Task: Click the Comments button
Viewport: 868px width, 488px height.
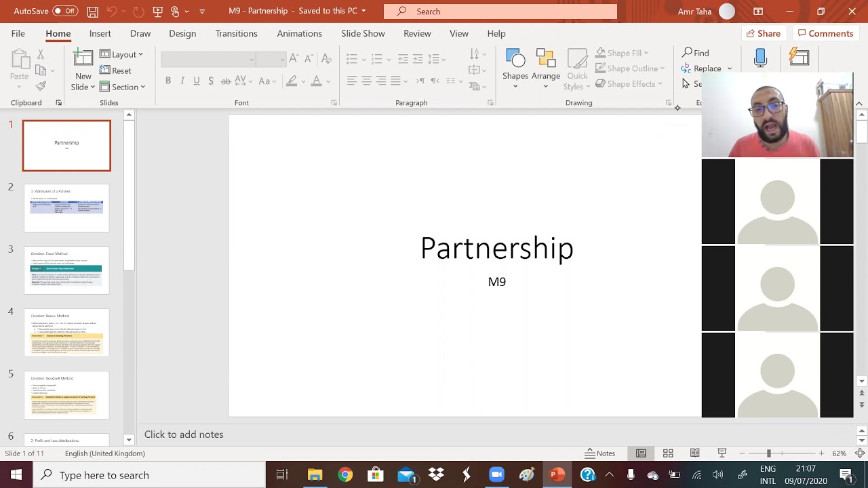Action: (x=825, y=33)
